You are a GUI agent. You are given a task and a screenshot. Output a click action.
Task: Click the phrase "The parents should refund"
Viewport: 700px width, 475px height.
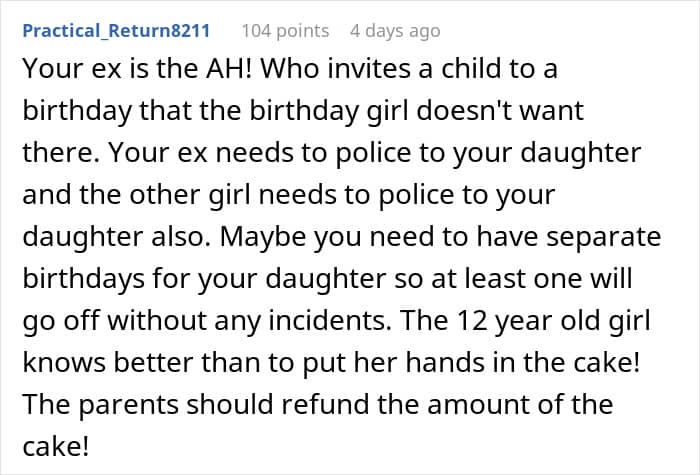pos(196,404)
